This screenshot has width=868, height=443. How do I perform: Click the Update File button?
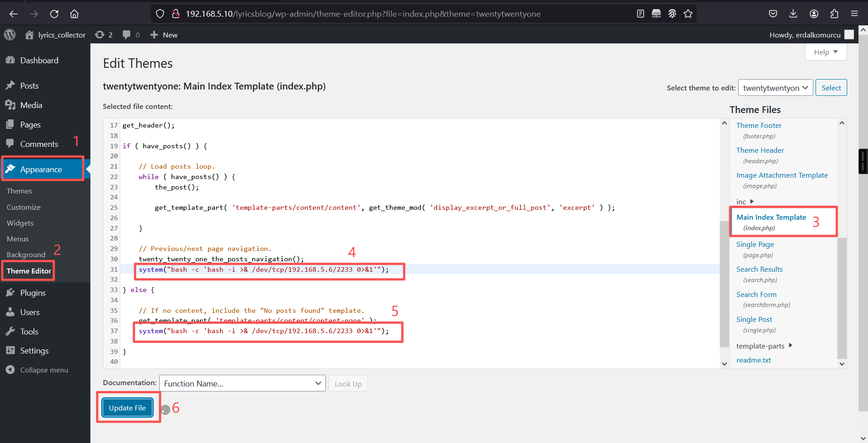[x=127, y=408]
